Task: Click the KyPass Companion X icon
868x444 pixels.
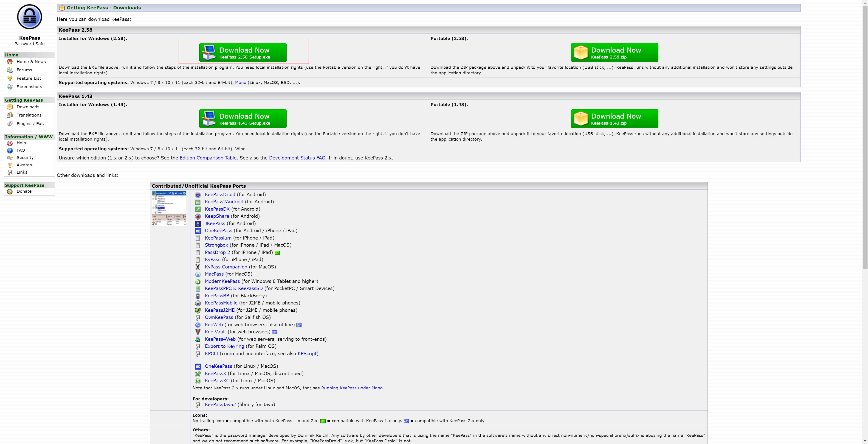Action: coord(198,267)
